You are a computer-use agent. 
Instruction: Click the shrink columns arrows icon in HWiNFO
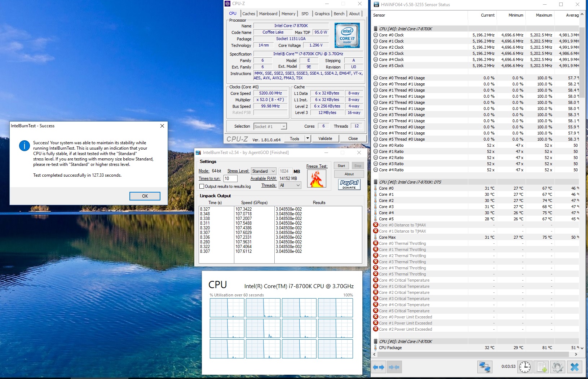pos(394,367)
